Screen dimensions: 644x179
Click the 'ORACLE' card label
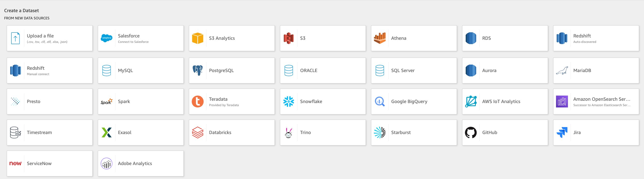pyautogui.click(x=309, y=71)
